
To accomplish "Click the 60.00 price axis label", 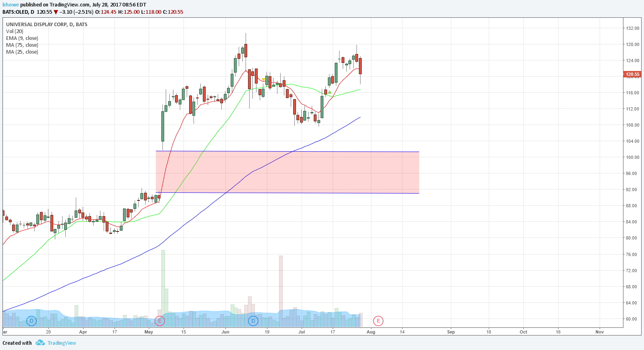I will point(632,319).
